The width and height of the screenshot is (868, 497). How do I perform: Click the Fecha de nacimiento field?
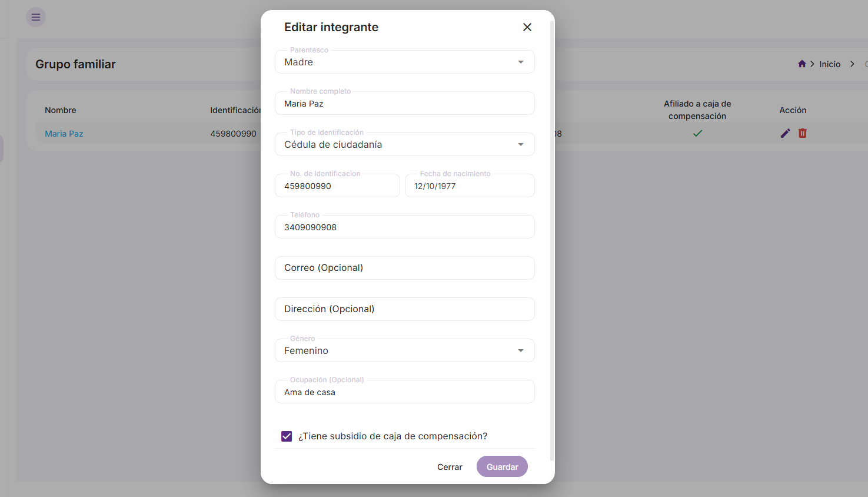coord(470,185)
